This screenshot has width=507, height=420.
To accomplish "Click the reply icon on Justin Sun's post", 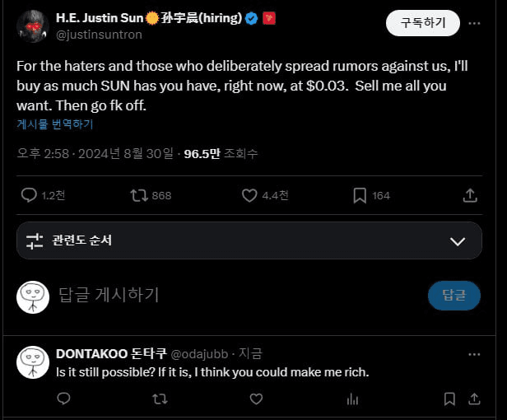I will [x=29, y=195].
